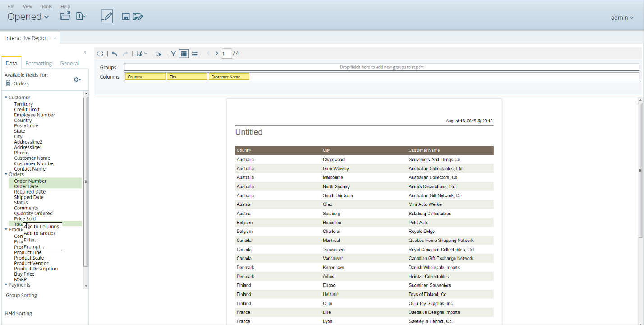Collapse the left field panel
Image resolution: width=644 pixels, height=325 pixels.
85,52
